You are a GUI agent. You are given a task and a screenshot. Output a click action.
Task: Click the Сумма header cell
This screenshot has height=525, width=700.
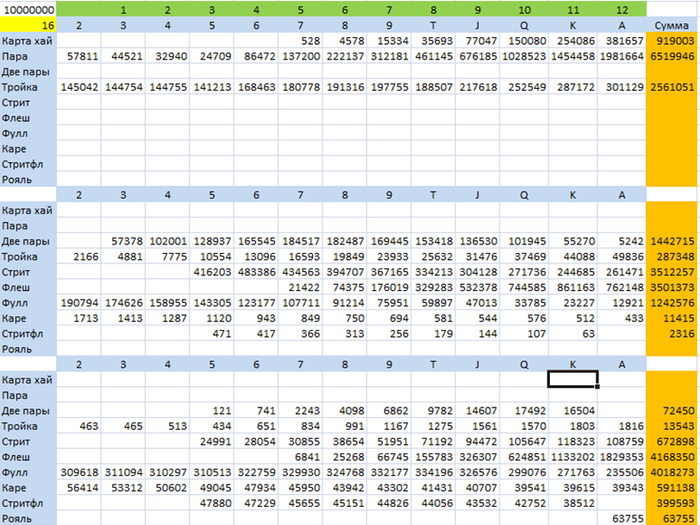[x=671, y=25]
